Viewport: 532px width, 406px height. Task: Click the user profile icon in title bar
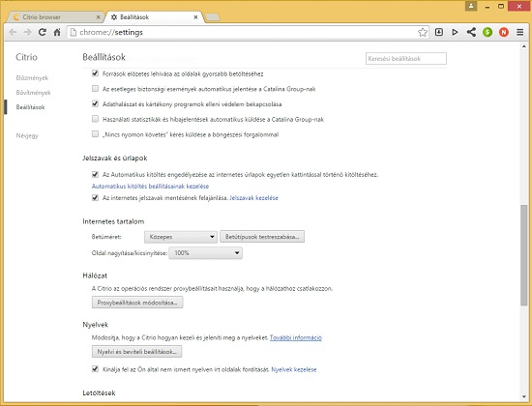[471, 6]
